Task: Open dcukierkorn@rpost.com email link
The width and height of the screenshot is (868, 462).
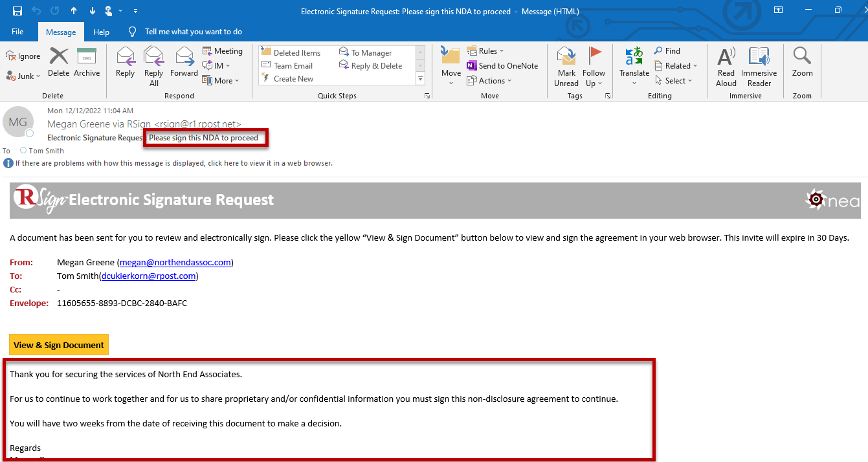Action: (149, 276)
